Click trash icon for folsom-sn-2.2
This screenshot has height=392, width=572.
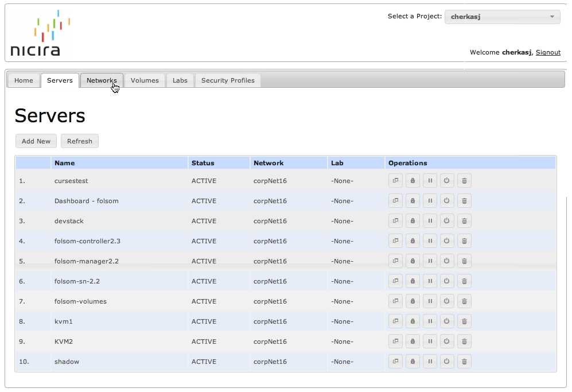464,281
